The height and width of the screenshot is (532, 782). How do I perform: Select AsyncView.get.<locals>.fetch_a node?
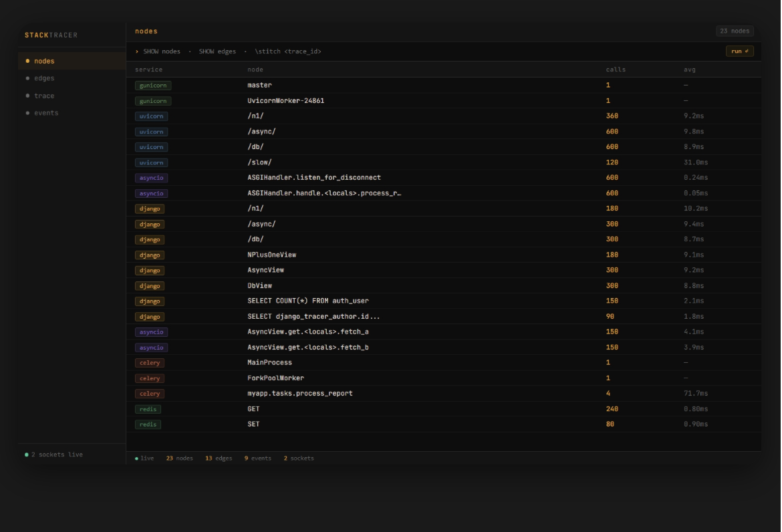tap(308, 332)
